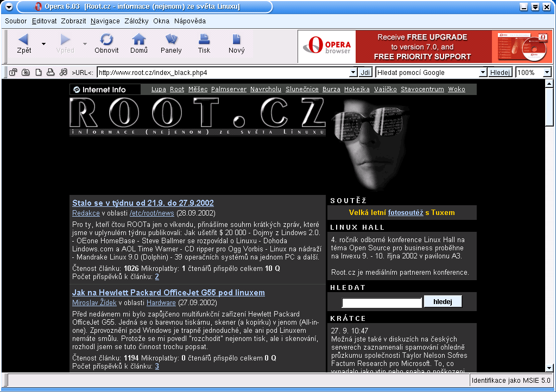This screenshot has height=392, width=556.
Task: Click the face with glasses image
Action: 369,143
